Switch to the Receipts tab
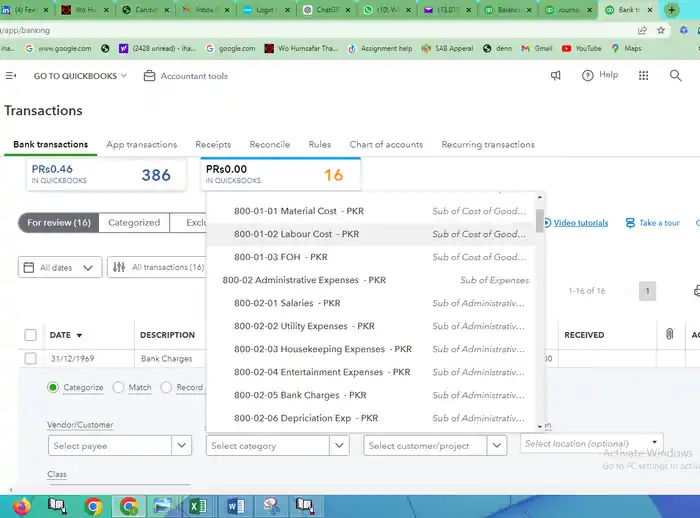Viewport: 700px width, 518px height. (x=213, y=145)
